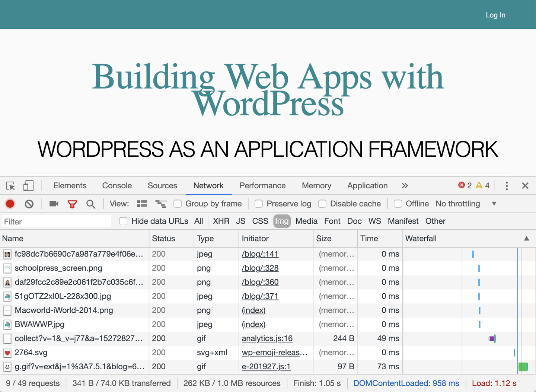Filter requests by All types
This screenshot has width=536, height=392.
[x=199, y=221]
